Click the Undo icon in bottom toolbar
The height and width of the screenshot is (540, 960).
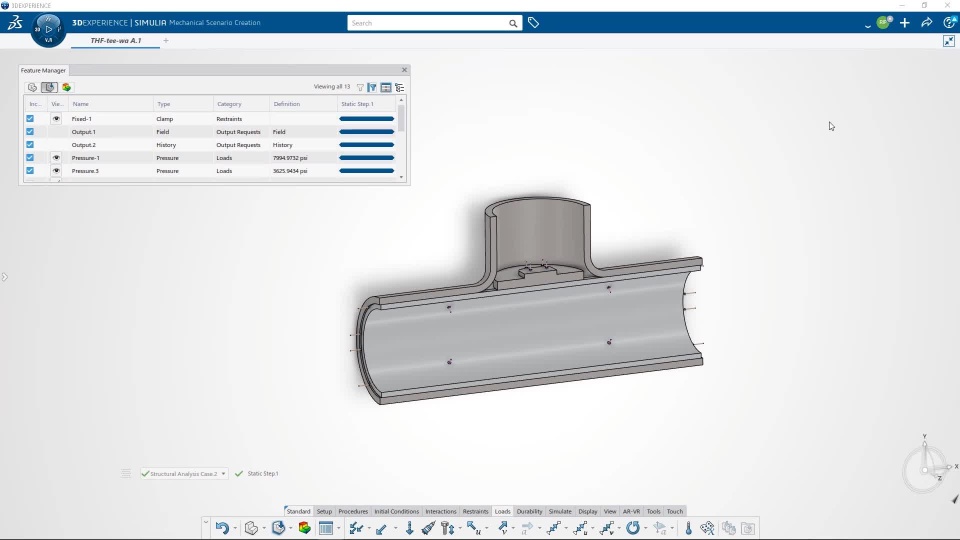pyautogui.click(x=222, y=528)
